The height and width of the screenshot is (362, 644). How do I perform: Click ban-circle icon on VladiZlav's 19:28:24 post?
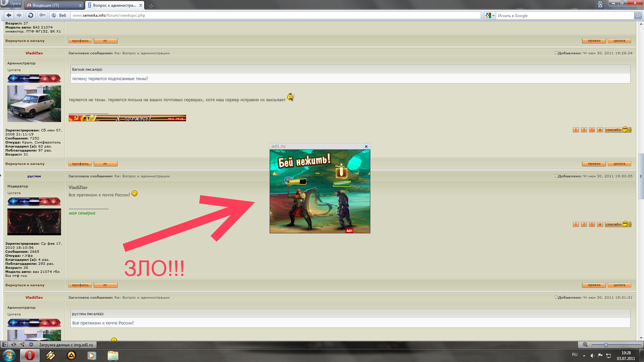(592, 130)
